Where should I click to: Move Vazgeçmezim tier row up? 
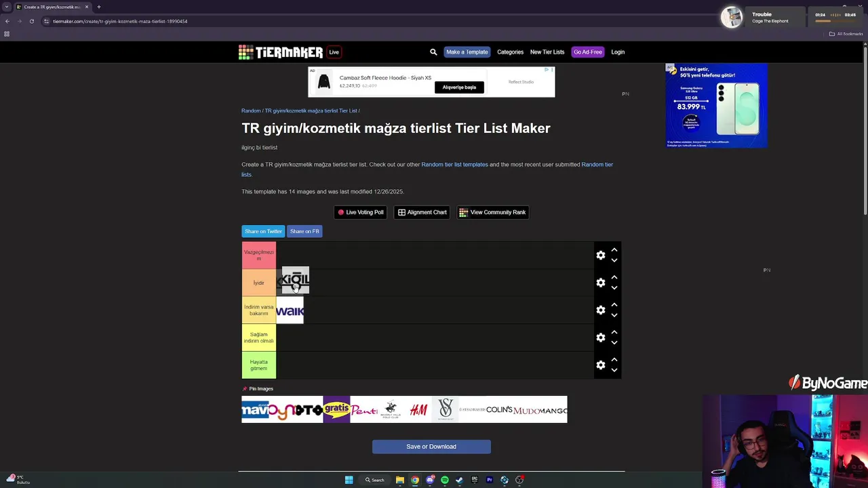614,250
